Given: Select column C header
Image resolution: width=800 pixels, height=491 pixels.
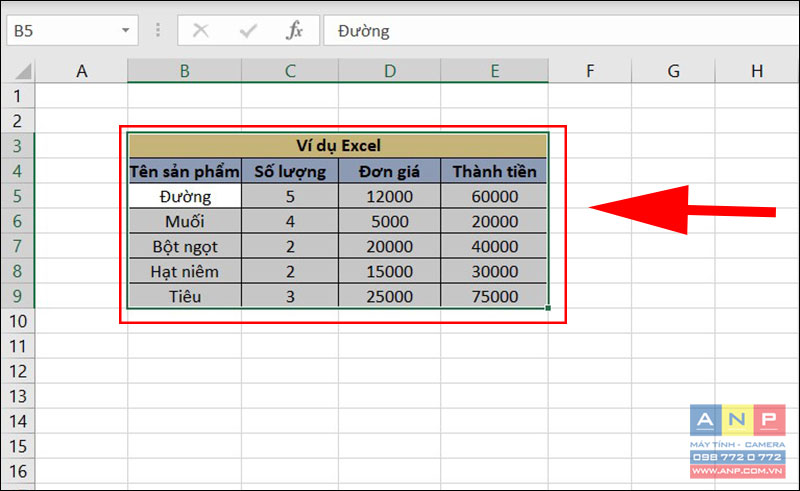Looking at the screenshot, I should (x=290, y=70).
